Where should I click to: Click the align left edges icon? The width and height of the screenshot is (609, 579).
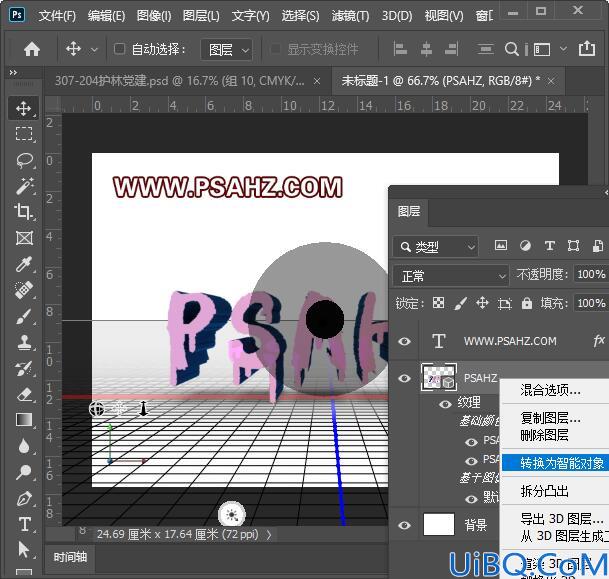400,49
